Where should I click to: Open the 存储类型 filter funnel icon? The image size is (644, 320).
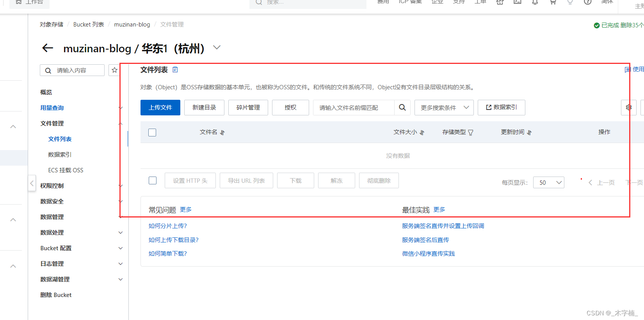[x=471, y=133]
